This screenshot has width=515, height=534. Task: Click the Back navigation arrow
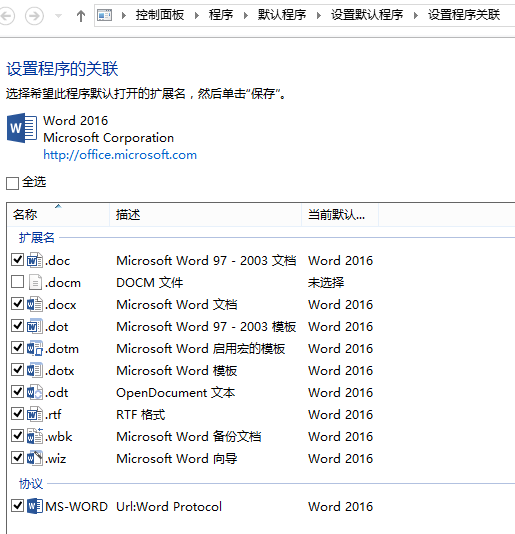(6, 16)
